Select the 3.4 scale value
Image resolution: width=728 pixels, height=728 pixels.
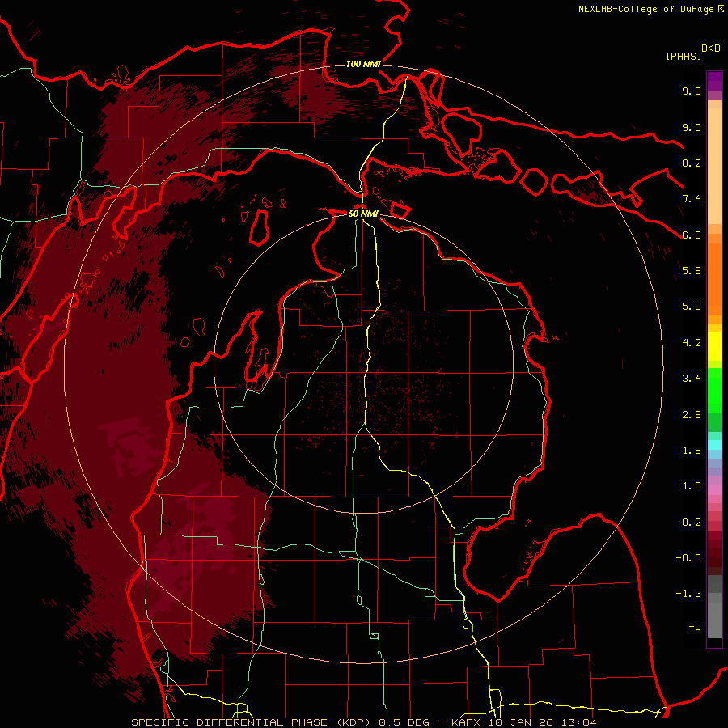(x=692, y=379)
